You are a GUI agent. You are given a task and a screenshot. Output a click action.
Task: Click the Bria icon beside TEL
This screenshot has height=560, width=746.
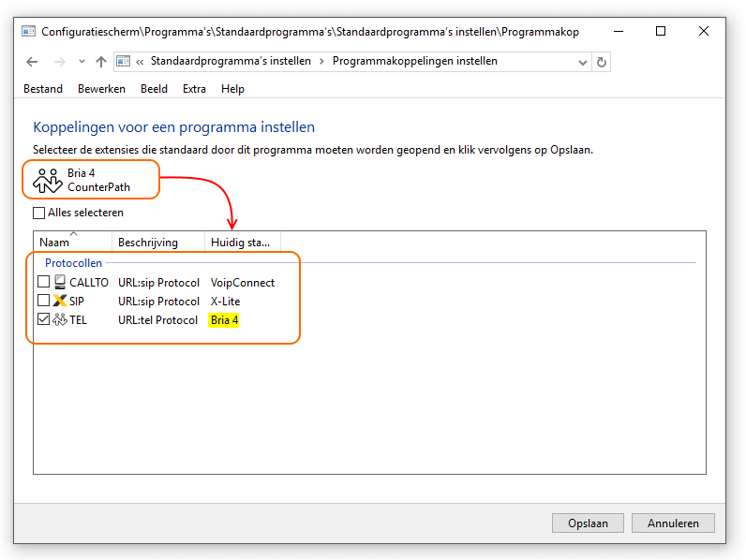[x=60, y=319]
